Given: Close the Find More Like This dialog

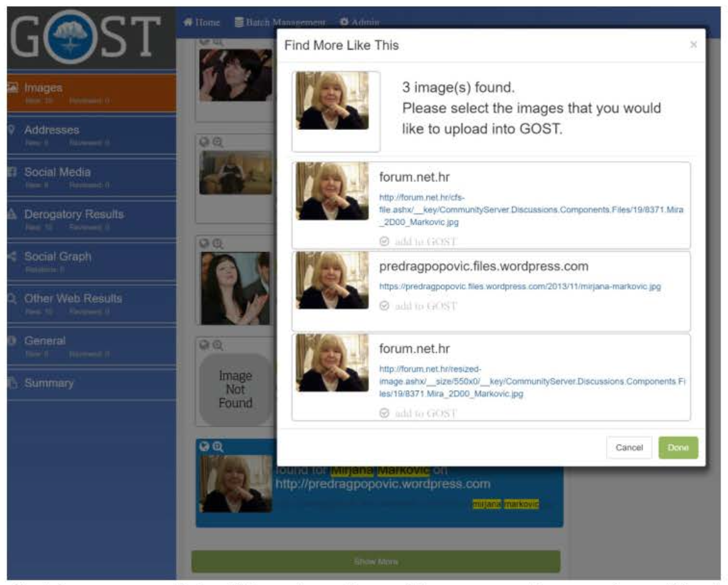Looking at the screenshot, I should click(x=693, y=45).
